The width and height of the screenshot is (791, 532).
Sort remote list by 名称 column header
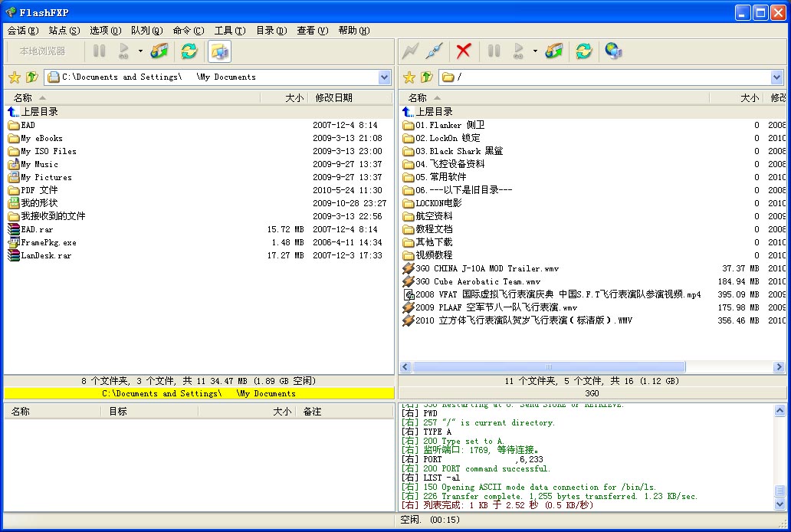[554, 98]
